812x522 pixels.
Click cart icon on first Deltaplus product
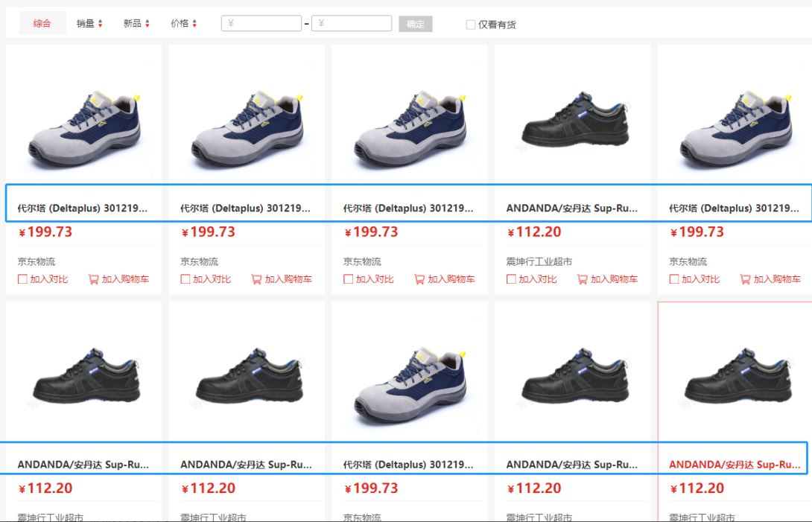pos(93,279)
